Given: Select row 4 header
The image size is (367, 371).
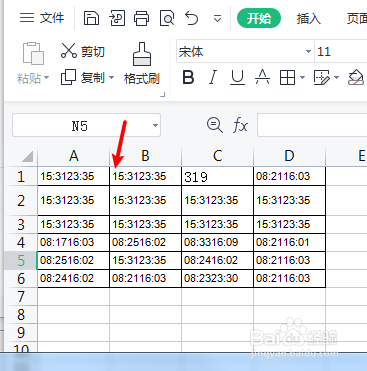Looking at the screenshot, I should 21,242.
